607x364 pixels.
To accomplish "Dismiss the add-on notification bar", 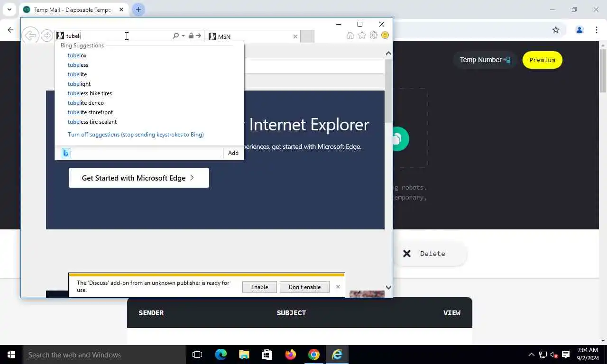I will point(338,287).
